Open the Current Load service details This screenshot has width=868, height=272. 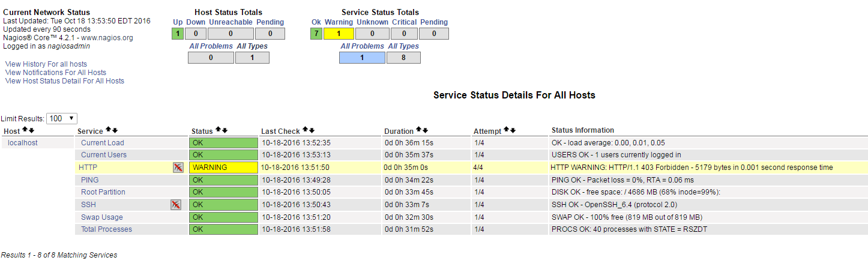[103, 143]
